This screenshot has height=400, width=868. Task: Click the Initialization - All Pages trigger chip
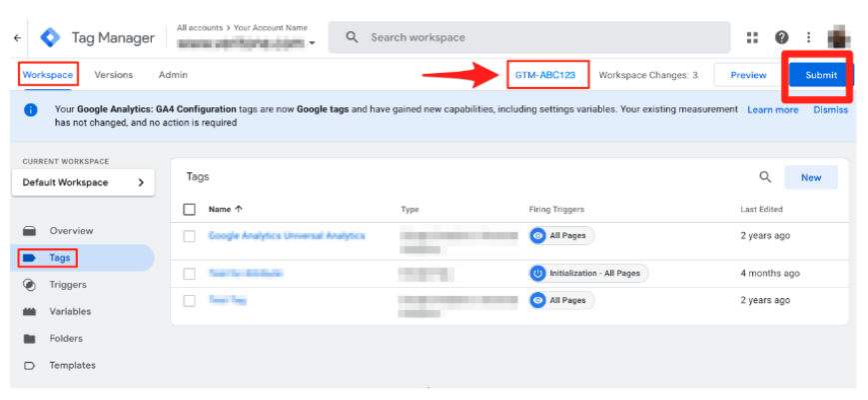coord(588,273)
